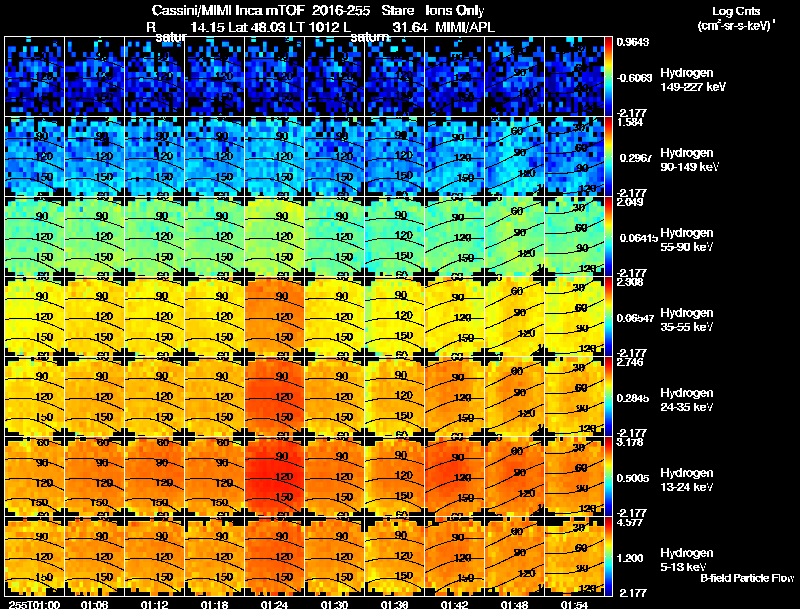Viewport: 800px width, 609px height.
Task: Click the 90-149 keV panel at 01:48
Action: pyautogui.click(x=514, y=156)
